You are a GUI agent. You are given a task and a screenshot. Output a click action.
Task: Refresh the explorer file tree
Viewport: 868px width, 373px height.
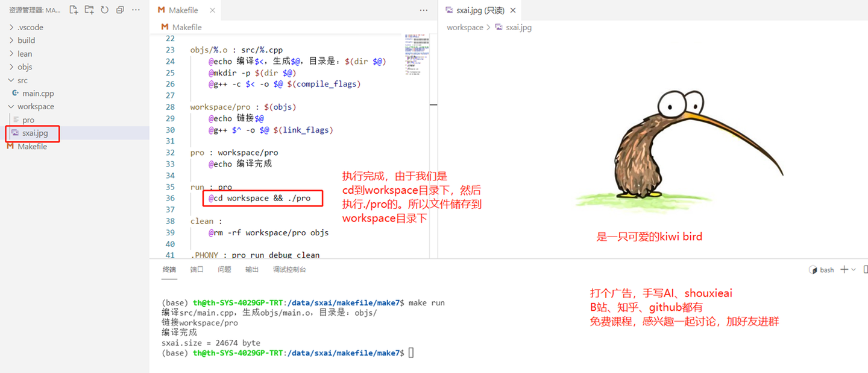[x=105, y=10]
